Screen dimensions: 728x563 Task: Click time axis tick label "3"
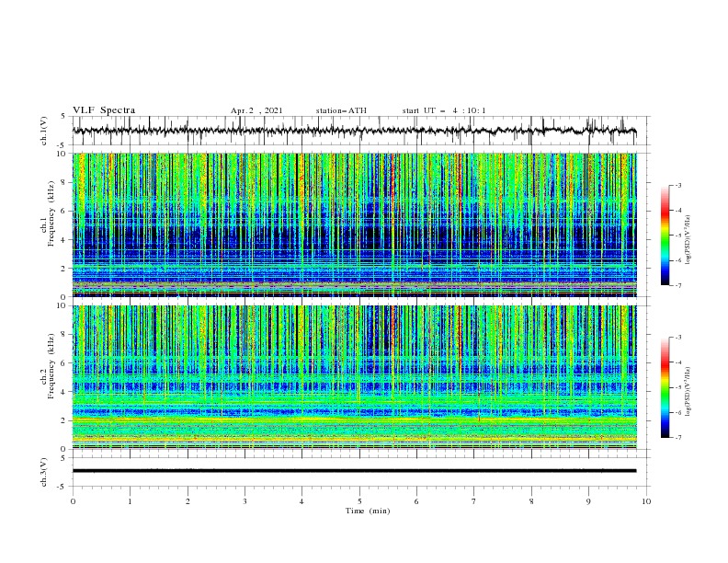pyautogui.click(x=245, y=501)
